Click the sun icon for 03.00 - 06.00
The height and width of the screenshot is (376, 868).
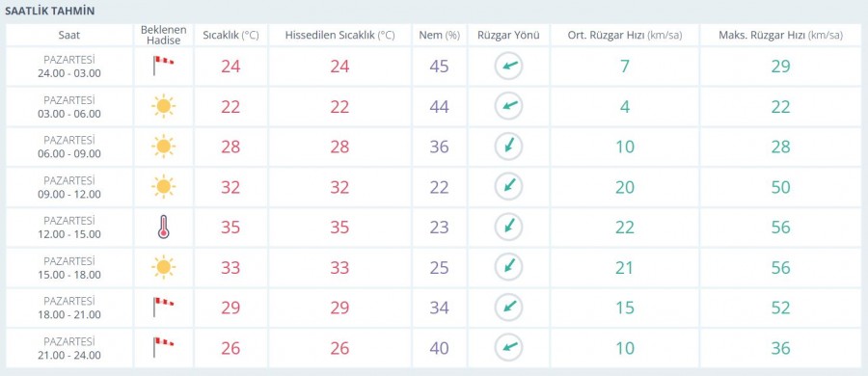pyautogui.click(x=163, y=106)
